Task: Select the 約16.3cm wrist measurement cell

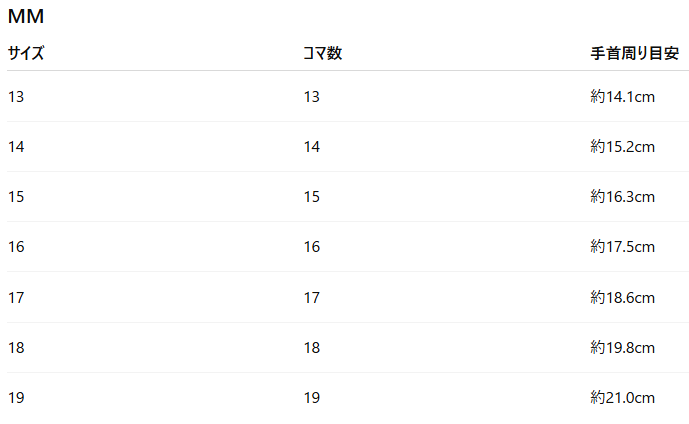Action: [622, 197]
